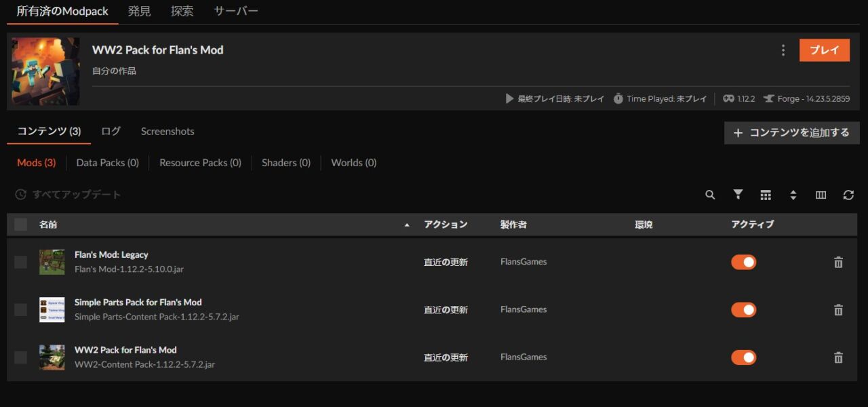Open the filter icon in the mod toolbar

pos(738,195)
